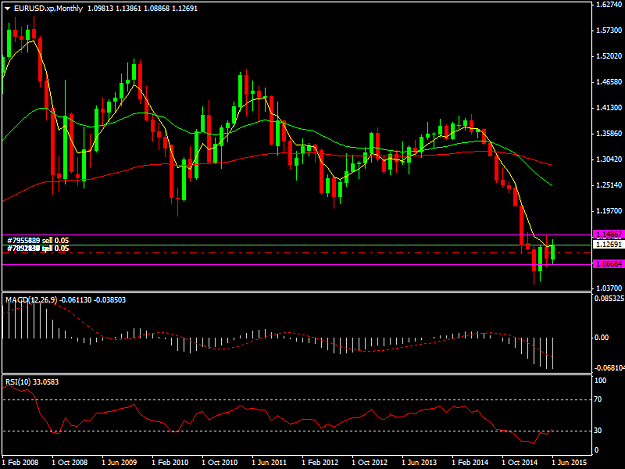The width and height of the screenshot is (625, 469).
Task: Select the #7892838 sell 0.05 order label
Action: tap(38, 248)
